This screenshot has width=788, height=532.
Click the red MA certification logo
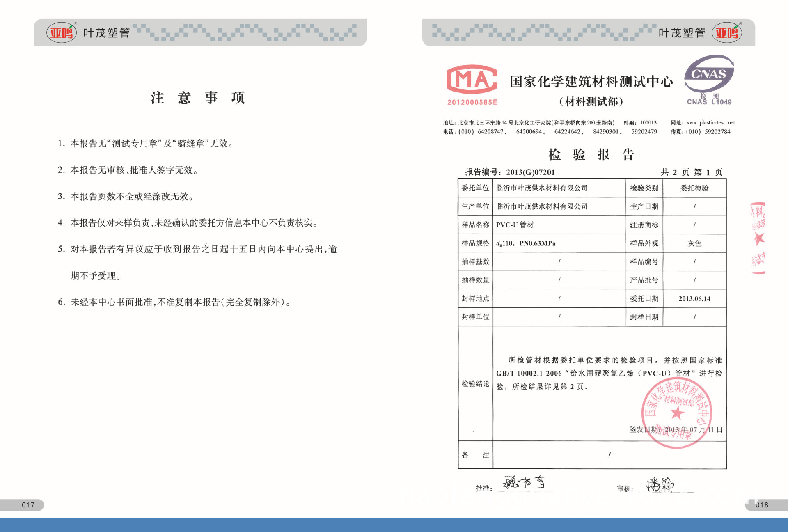tap(472, 79)
